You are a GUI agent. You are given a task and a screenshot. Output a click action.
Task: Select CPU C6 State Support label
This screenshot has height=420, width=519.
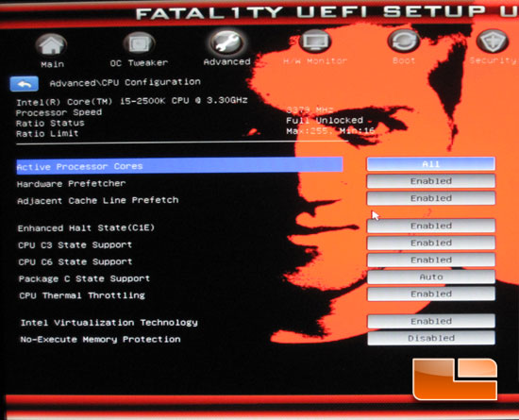click(75, 262)
